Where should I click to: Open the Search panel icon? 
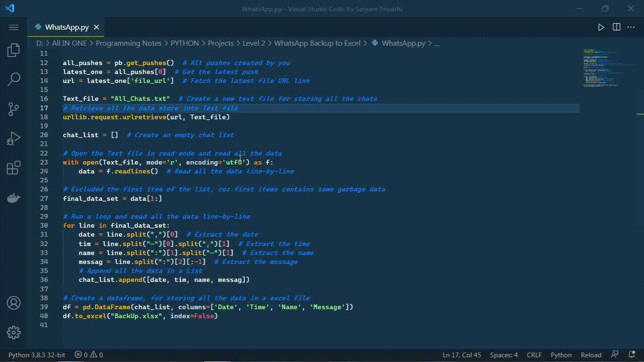(x=14, y=79)
